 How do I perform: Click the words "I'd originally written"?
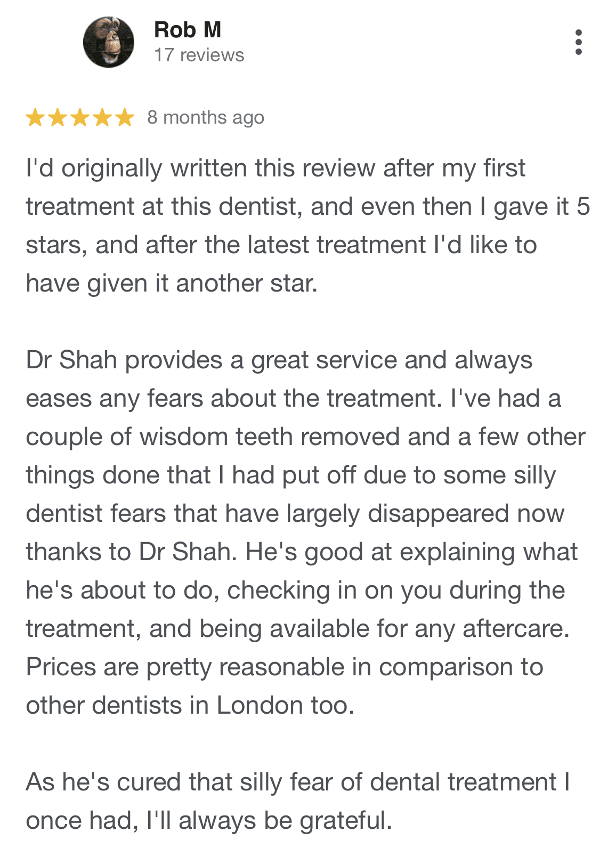point(93,168)
